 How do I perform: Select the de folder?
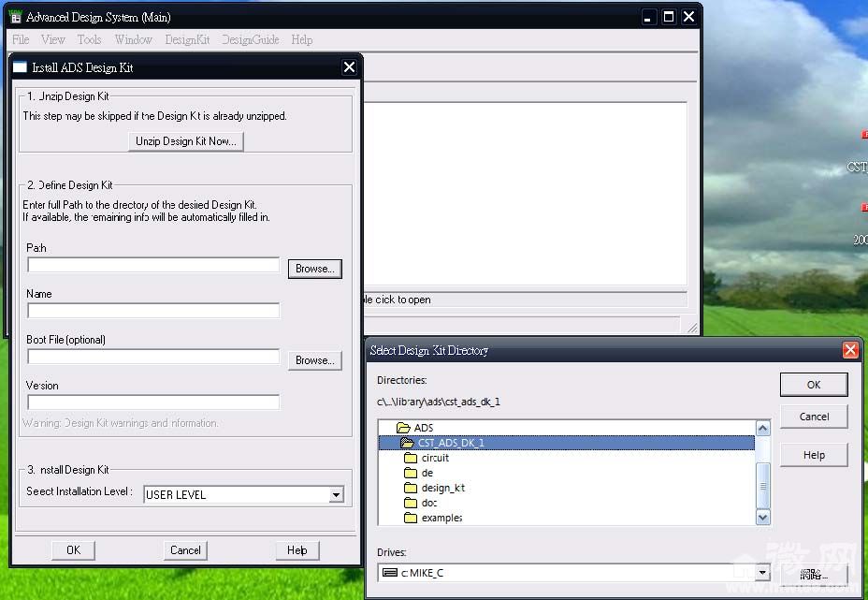click(418, 473)
